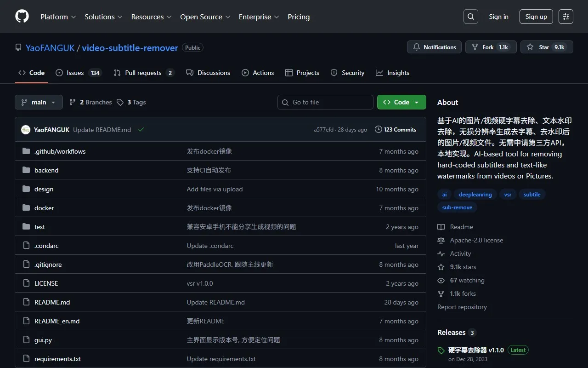This screenshot has width=588, height=368.
Task: Switch to the Issues tab
Action: pos(78,73)
